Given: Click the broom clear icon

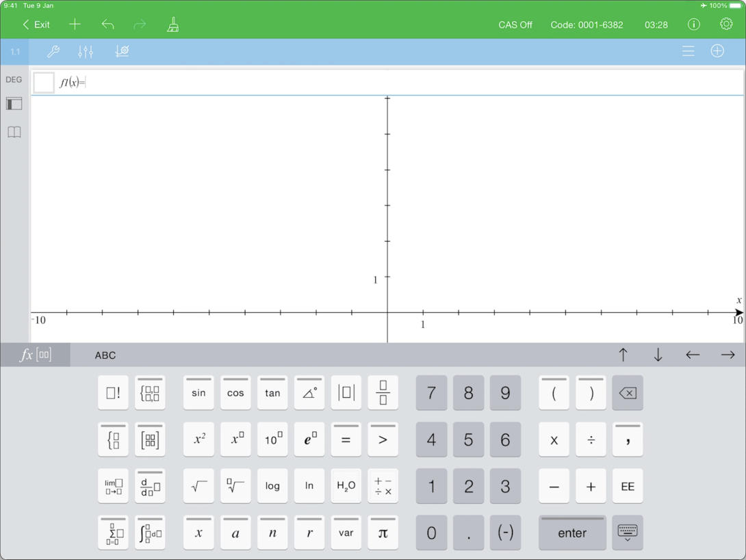Looking at the screenshot, I should pyautogui.click(x=173, y=25).
